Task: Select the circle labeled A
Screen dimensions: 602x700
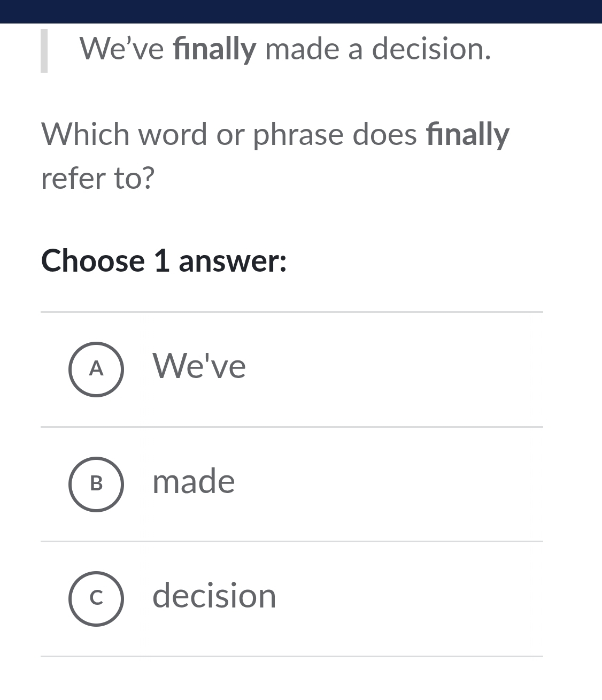Action: point(96,369)
